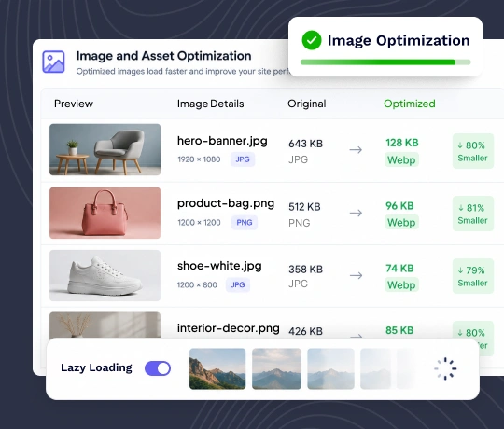Click the 358 KB original size

pyautogui.click(x=305, y=270)
